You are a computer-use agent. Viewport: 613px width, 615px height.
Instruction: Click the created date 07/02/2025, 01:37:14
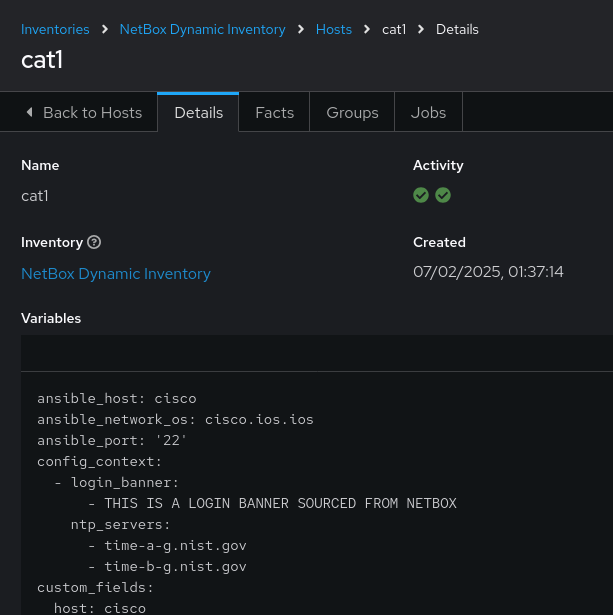tap(488, 272)
